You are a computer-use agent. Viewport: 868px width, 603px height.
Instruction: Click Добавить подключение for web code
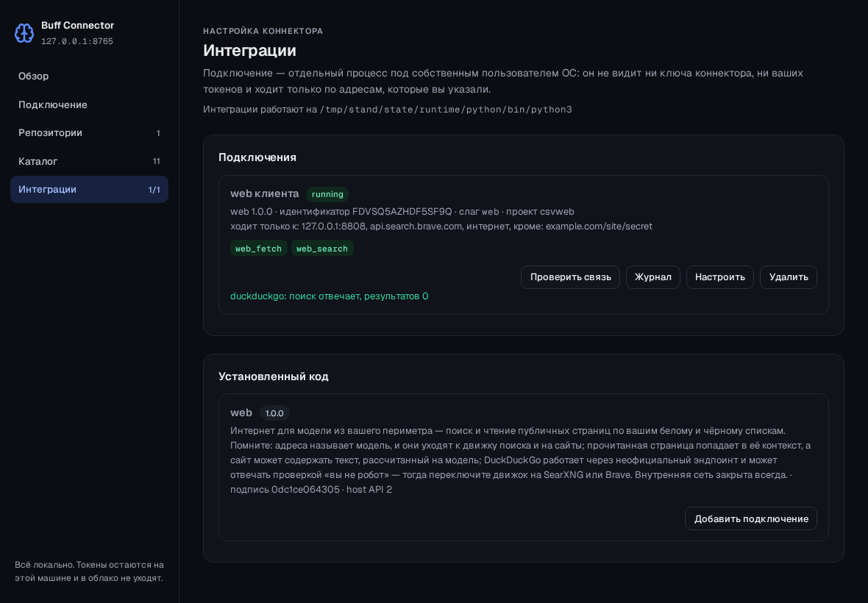[x=750, y=518]
